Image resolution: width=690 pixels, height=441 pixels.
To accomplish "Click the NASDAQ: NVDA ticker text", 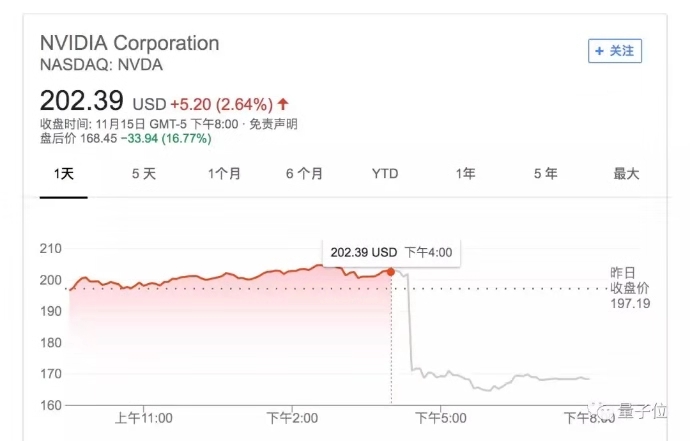I will coord(101,65).
